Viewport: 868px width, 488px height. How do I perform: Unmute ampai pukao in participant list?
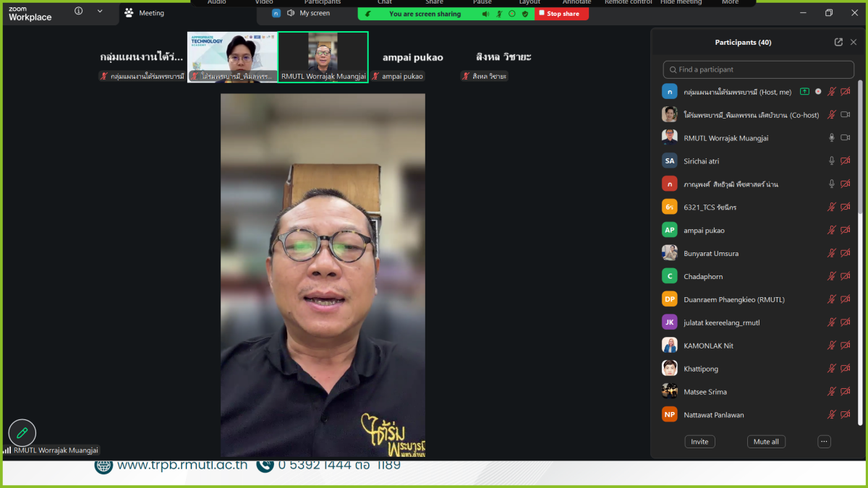[832, 231]
